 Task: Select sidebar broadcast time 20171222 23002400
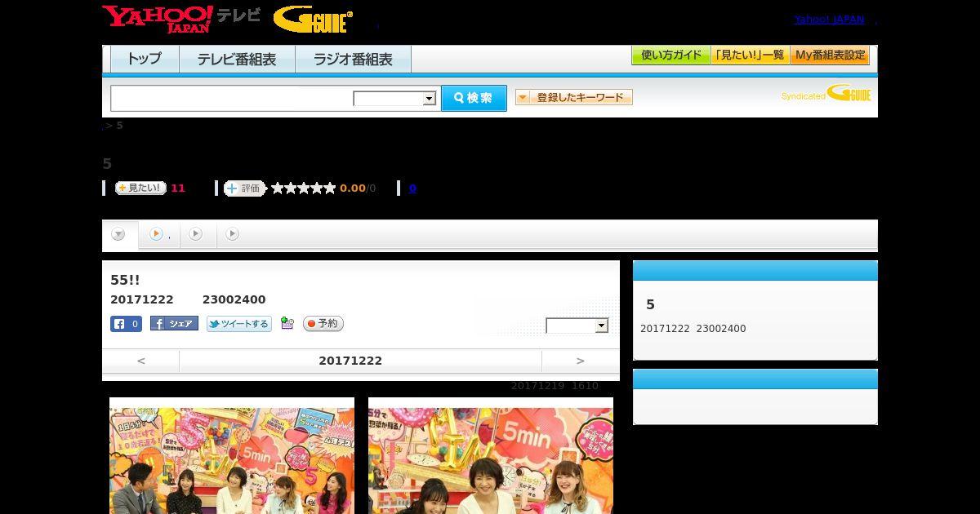[x=693, y=329]
